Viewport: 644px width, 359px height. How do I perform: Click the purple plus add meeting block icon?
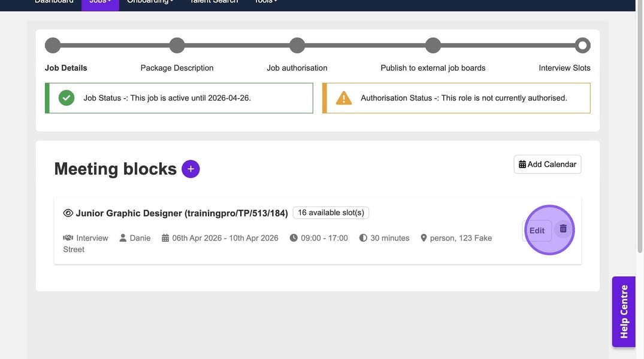(191, 169)
